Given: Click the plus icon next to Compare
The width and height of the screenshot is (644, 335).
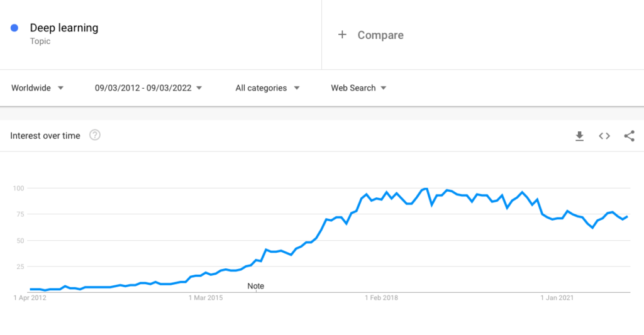Looking at the screenshot, I should 342,35.
